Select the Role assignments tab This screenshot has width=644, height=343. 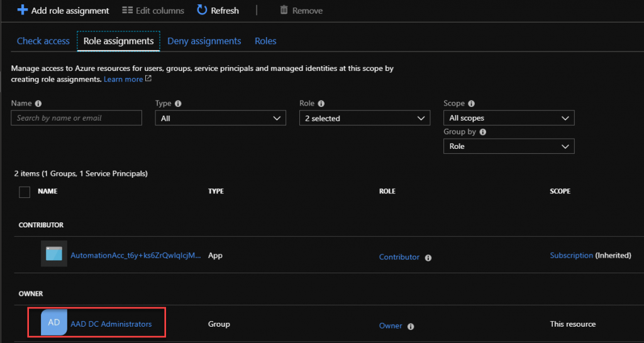(x=119, y=41)
